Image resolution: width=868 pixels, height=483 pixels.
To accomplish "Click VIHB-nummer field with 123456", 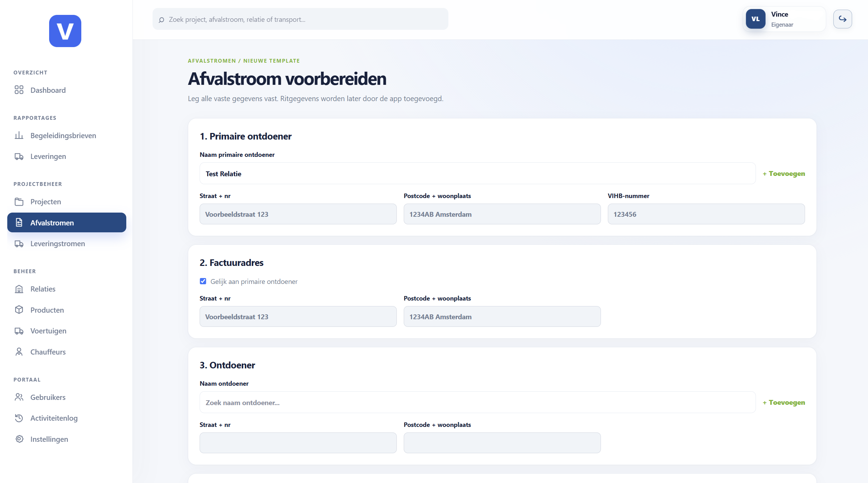I will pos(706,214).
